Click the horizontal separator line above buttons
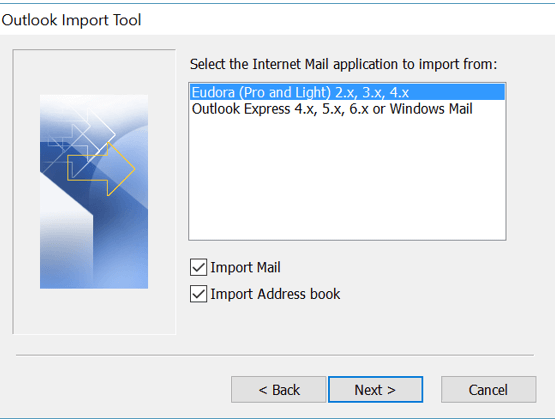Viewport: 555px width, 420px height. click(x=275, y=355)
